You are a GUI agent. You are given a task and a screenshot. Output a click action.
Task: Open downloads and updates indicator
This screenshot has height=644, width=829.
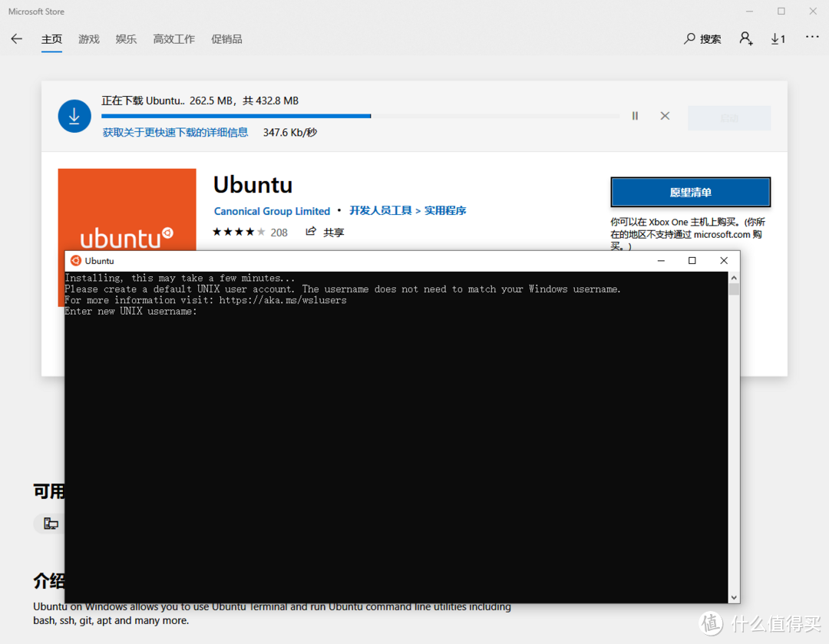[778, 38]
